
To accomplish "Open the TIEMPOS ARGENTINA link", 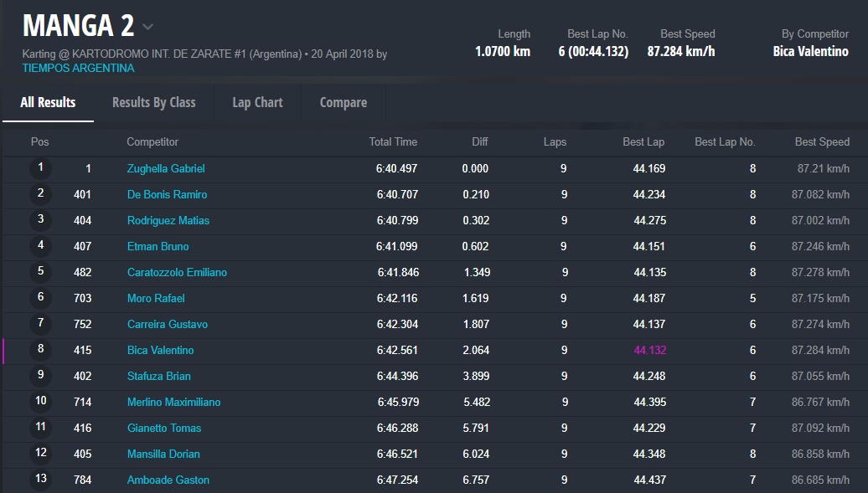I will (78, 68).
